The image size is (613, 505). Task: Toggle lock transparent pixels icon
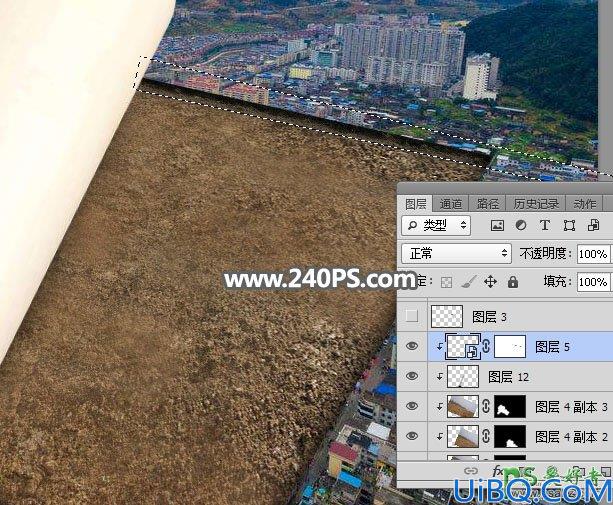(446, 282)
